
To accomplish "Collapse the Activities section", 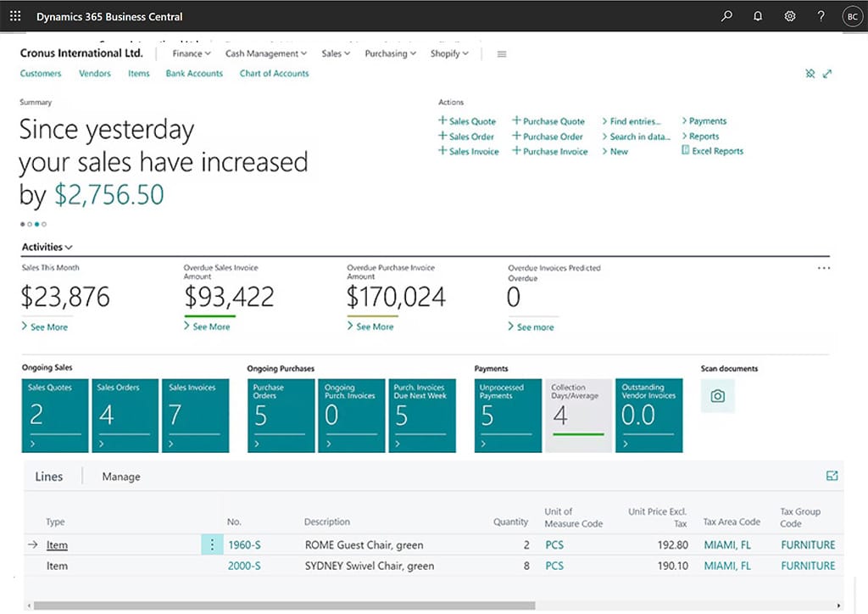I will (x=47, y=247).
